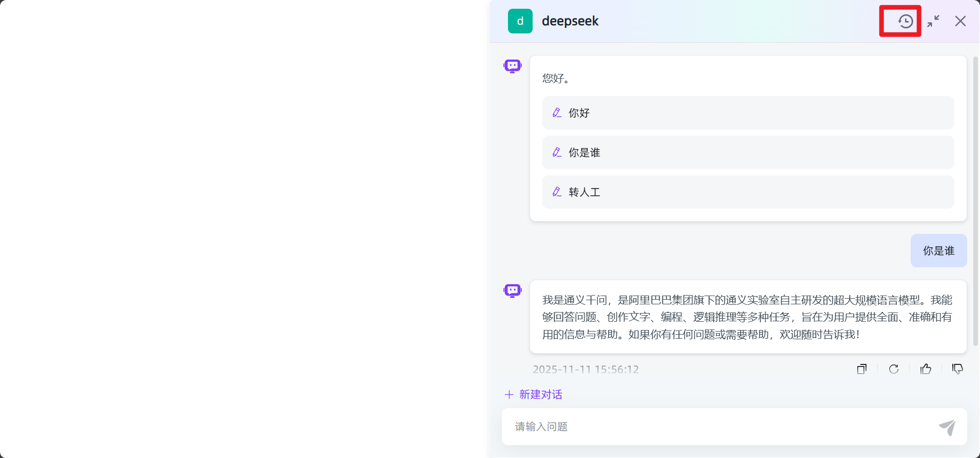Screen dimensions: 980x458
Task: Give the reply a thumbs down
Action: point(957,369)
